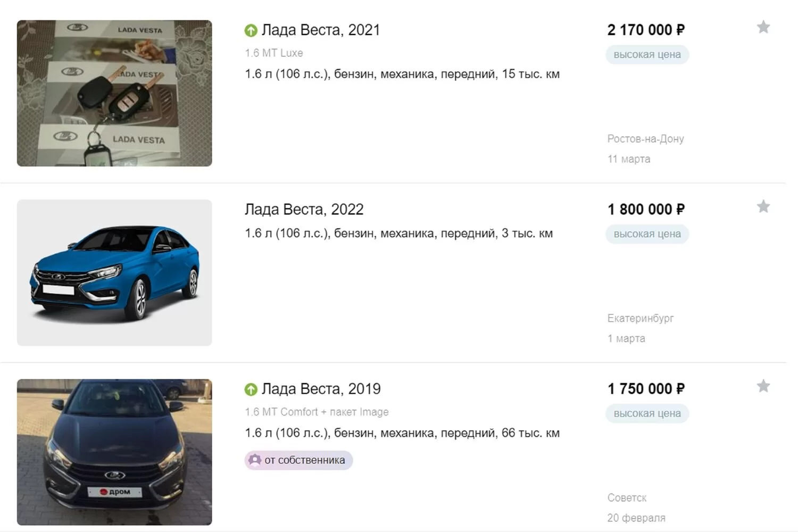Click green promoted arrow on 2021 listing
The height and width of the screenshot is (532, 798).
[251, 31]
